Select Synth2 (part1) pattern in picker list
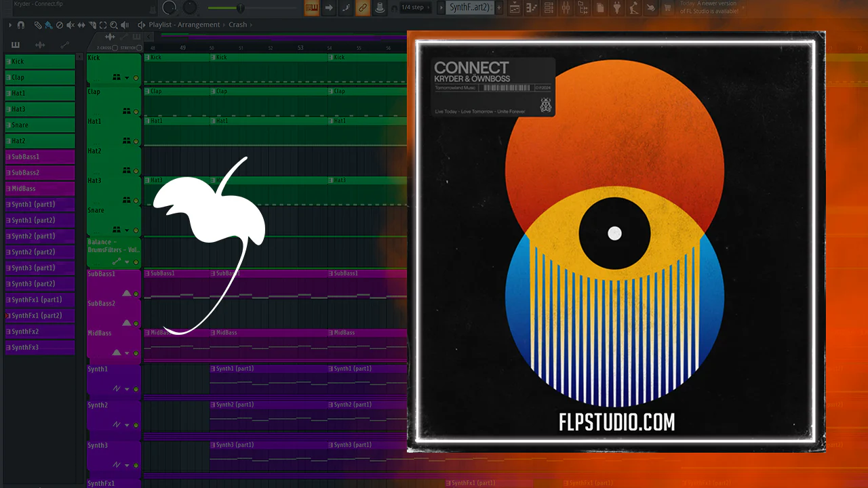Screen dimensions: 868x488 point(39,236)
